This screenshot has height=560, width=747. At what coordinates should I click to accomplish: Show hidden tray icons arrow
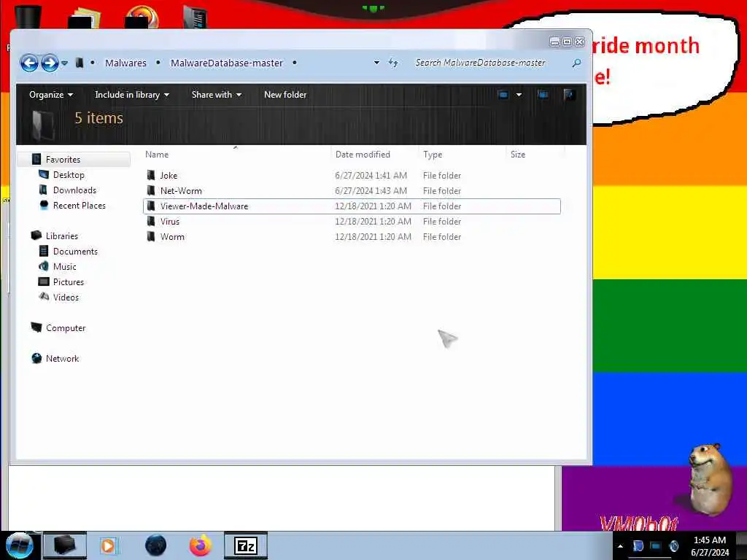(x=620, y=546)
